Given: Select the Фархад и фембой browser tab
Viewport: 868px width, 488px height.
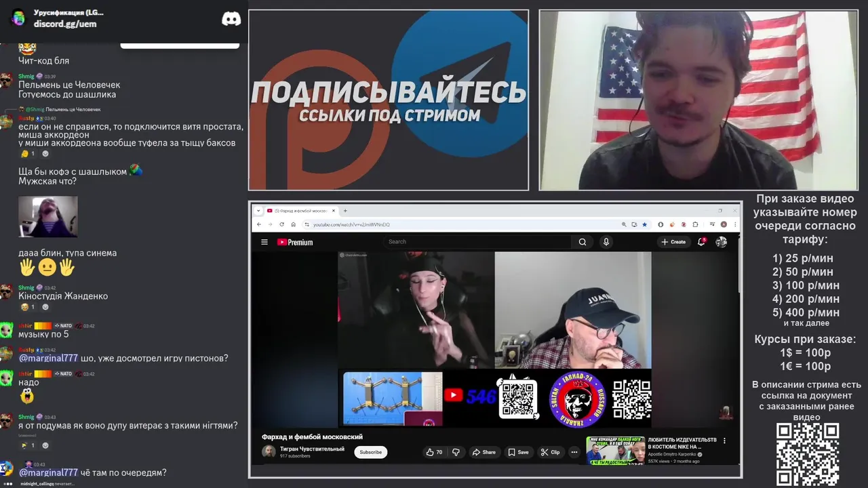Looking at the screenshot, I should click(x=300, y=211).
